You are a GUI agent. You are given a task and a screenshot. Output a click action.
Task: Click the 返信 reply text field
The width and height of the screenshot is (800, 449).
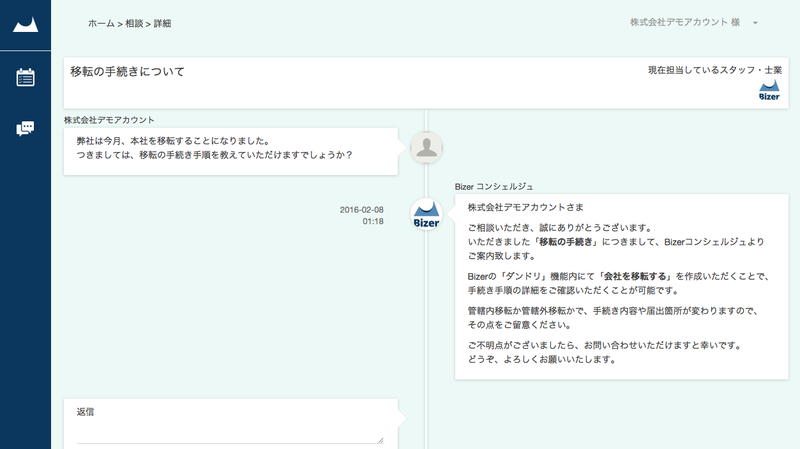[230, 431]
